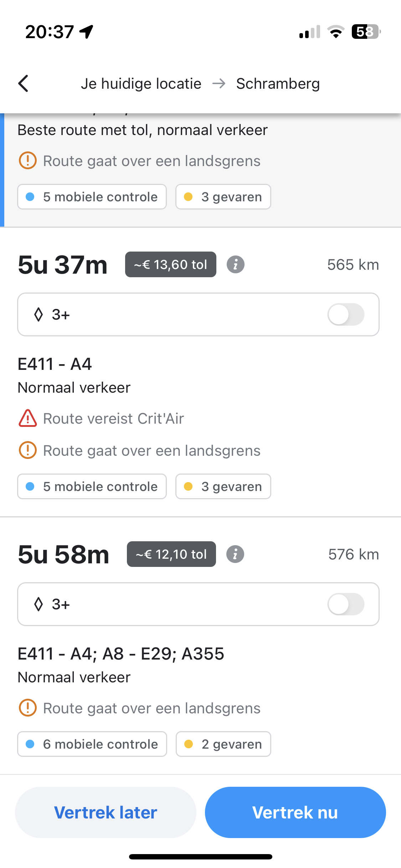401x868 pixels.
Task: Tap Je huidige locatie starting point
Action: (x=141, y=84)
